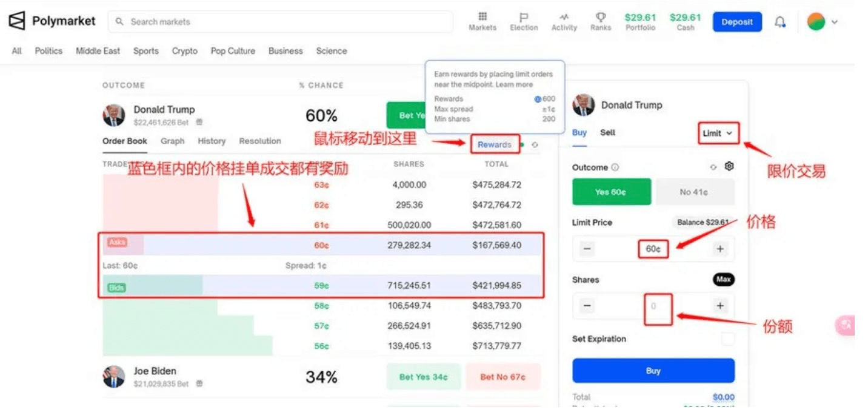Click the profile avatar circle
This screenshot has width=868, height=415.
tap(816, 22)
